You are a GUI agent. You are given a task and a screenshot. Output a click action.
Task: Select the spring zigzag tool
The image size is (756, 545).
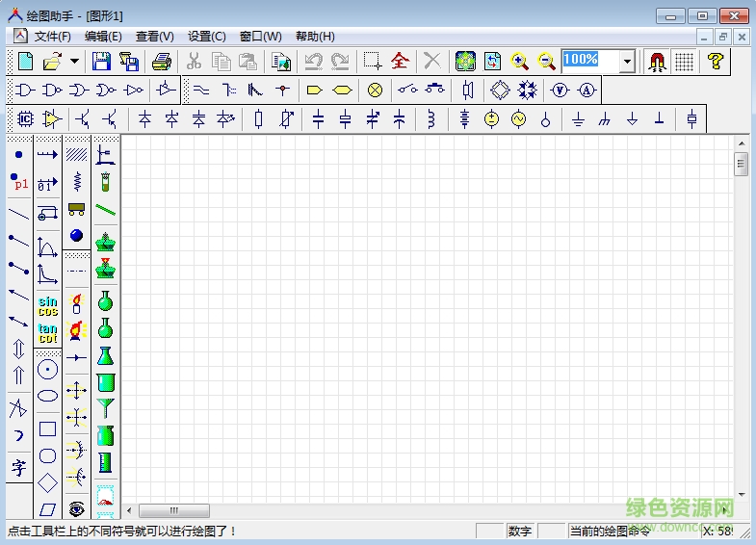pyautogui.click(x=77, y=182)
